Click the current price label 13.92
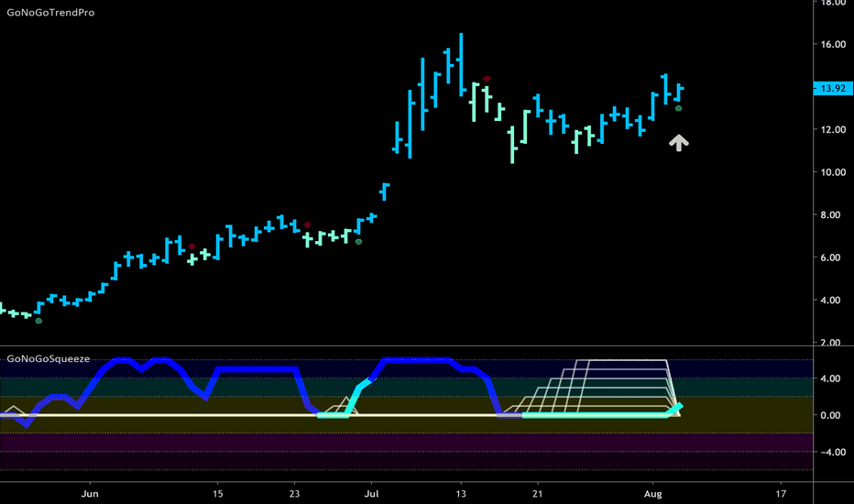 coord(833,88)
